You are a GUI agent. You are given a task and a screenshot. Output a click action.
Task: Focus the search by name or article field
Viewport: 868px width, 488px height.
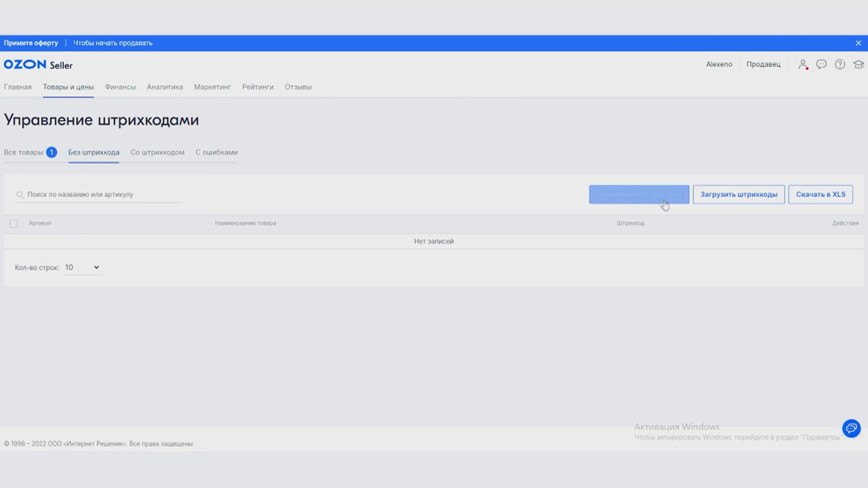(x=99, y=194)
